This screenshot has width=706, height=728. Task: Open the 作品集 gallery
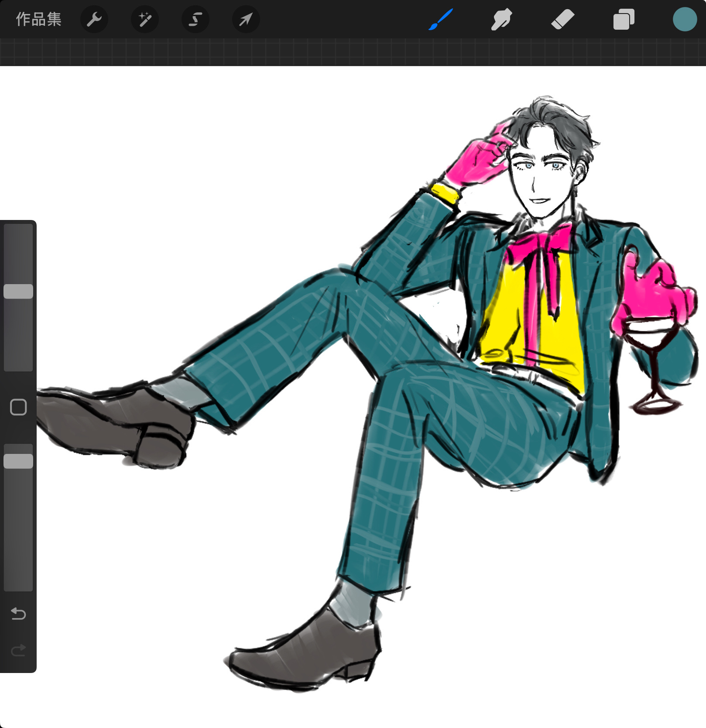38,20
